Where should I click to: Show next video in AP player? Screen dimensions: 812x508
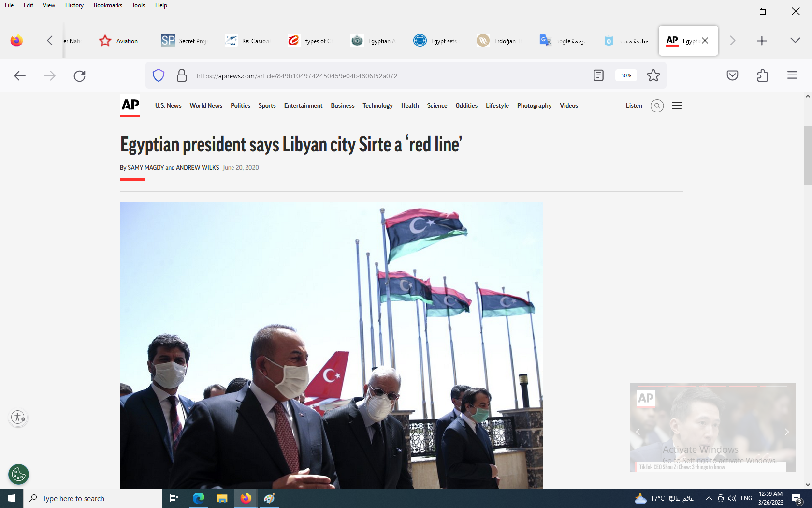pos(787,432)
